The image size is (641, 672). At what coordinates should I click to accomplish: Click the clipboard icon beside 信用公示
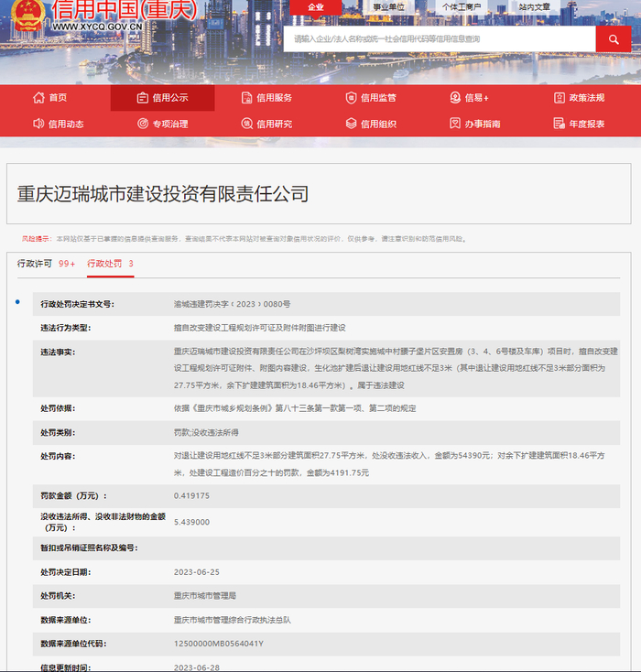coord(142,98)
